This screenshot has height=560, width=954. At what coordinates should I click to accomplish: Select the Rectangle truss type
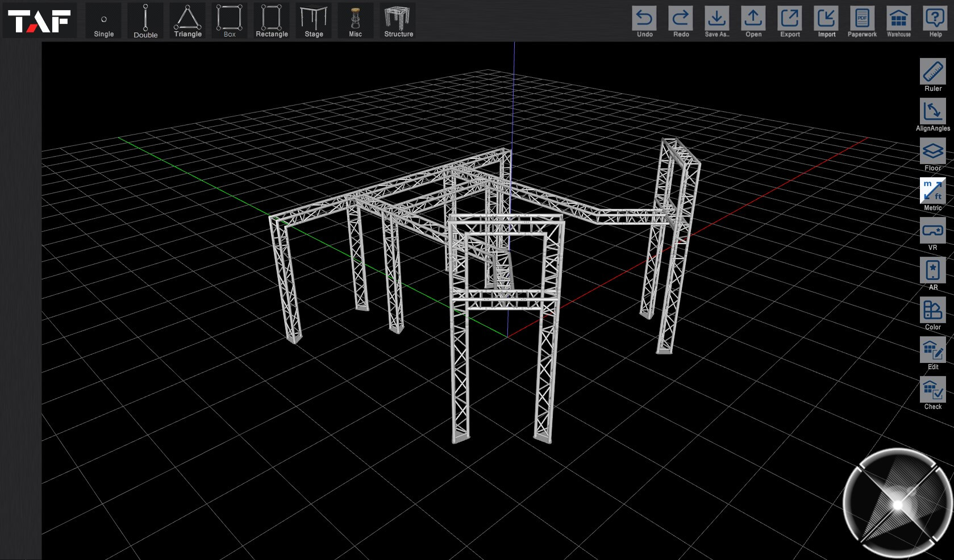click(272, 21)
